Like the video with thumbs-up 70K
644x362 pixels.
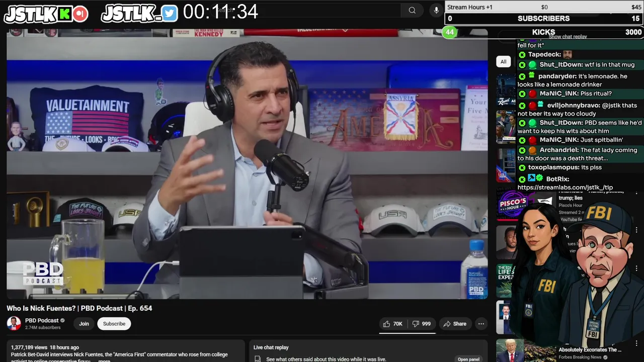392,324
